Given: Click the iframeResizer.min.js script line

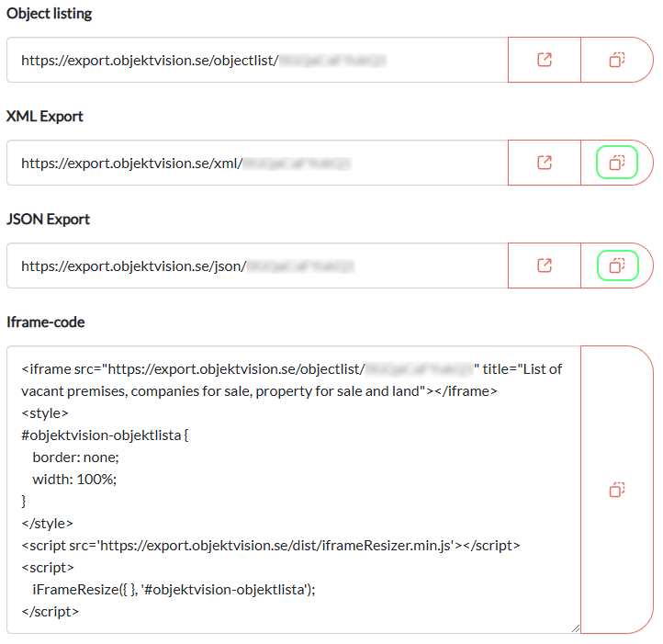Looking at the screenshot, I should pyautogui.click(x=270, y=545).
